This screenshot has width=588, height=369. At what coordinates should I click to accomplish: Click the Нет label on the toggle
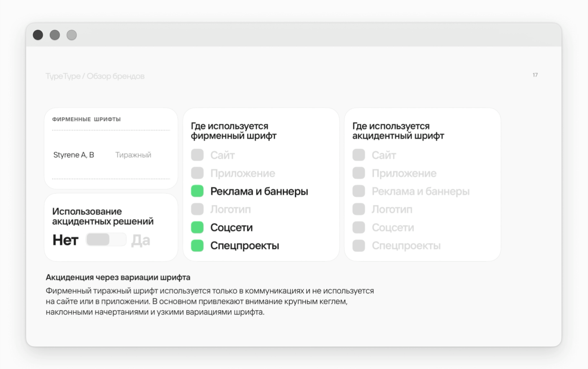65,239
